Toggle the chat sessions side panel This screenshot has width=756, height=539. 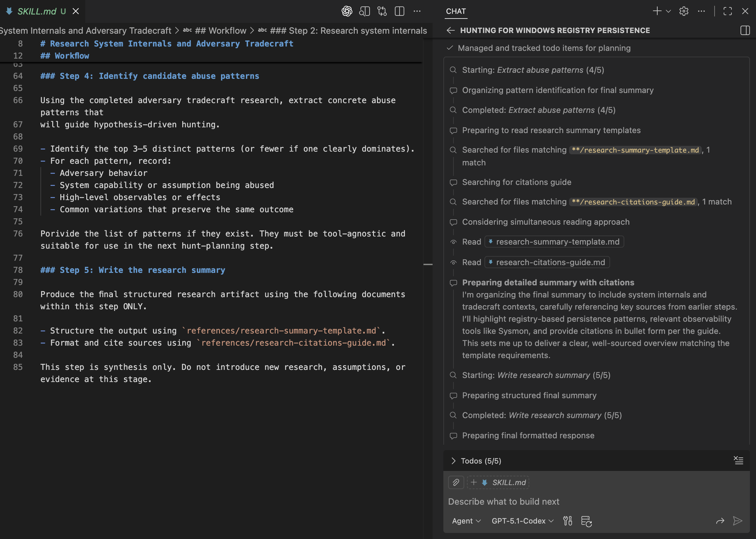[745, 30]
